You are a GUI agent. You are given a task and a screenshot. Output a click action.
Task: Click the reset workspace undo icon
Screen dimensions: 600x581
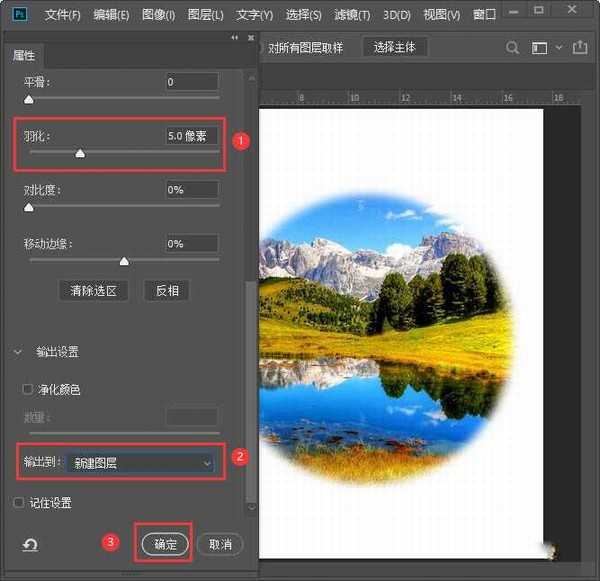[x=31, y=545]
